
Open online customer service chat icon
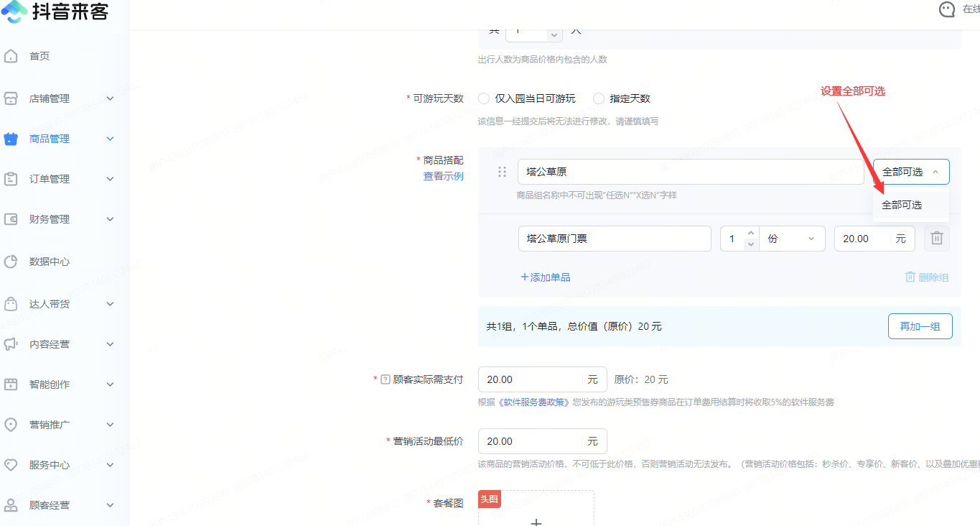[x=948, y=9]
